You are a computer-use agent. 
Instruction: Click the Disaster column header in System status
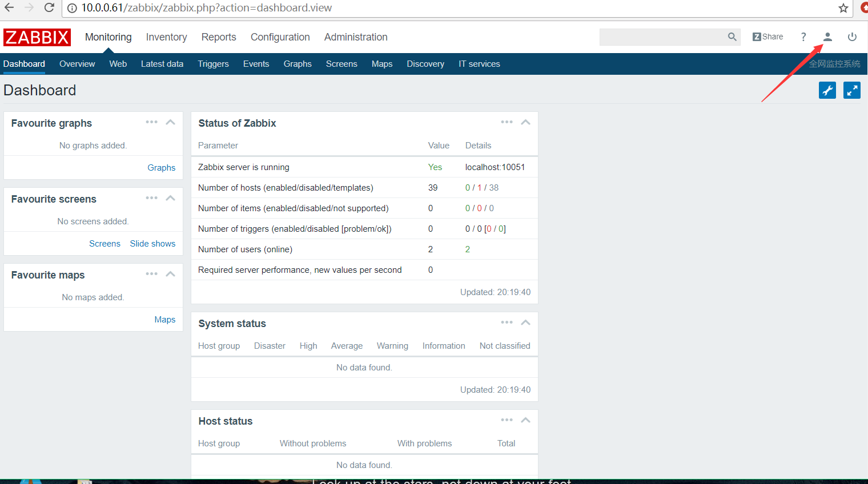pos(270,346)
